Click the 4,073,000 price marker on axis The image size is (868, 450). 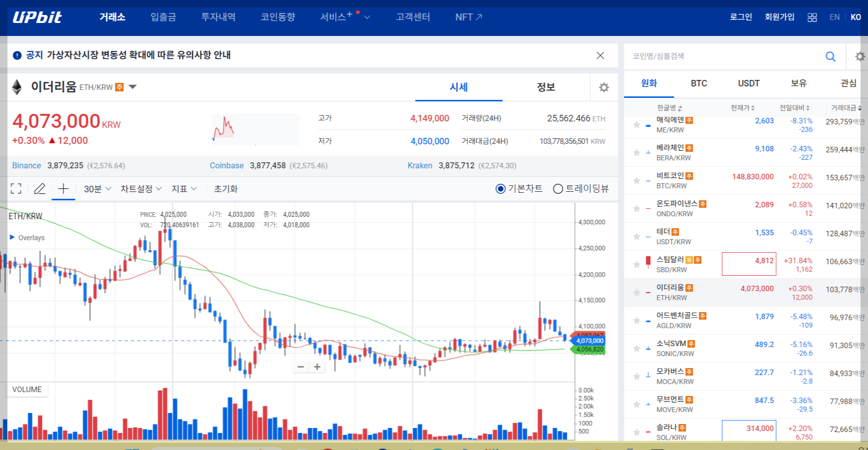[x=589, y=341]
